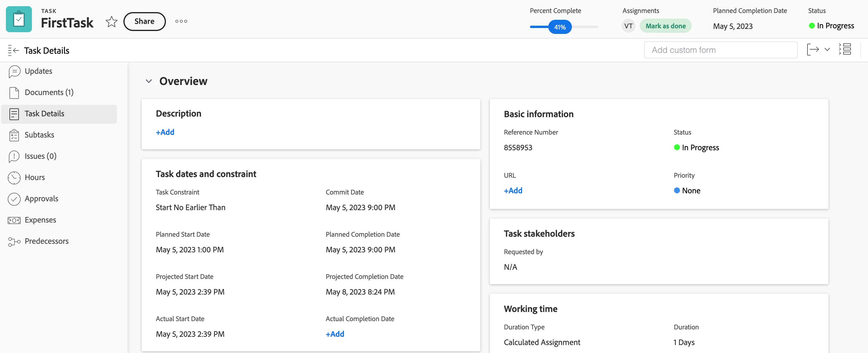Collapse the Overview section chevron
868x353 pixels.
pos(149,81)
